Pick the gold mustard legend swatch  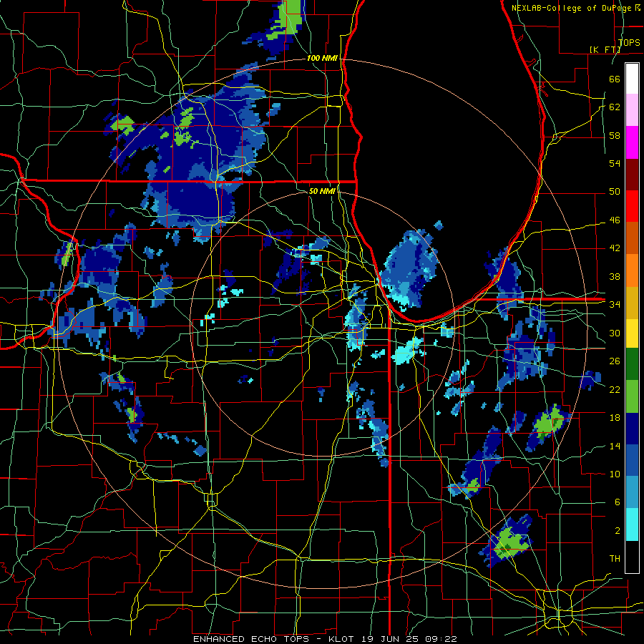tap(632, 303)
